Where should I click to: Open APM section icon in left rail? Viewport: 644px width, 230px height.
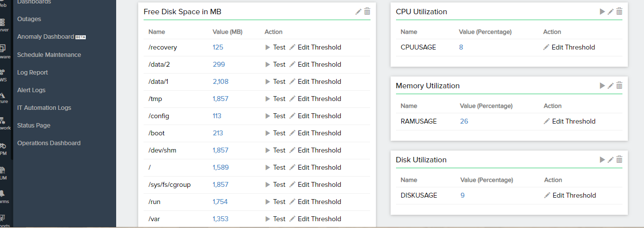[x=2, y=146]
